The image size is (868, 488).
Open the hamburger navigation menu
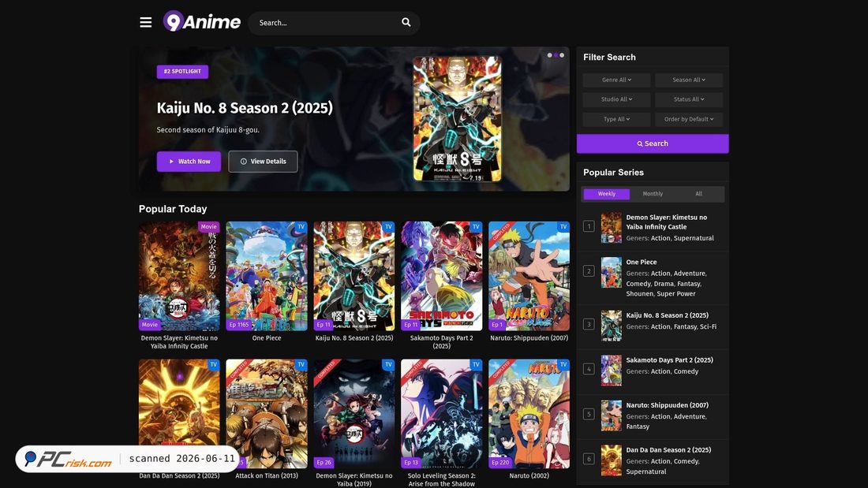(146, 22)
